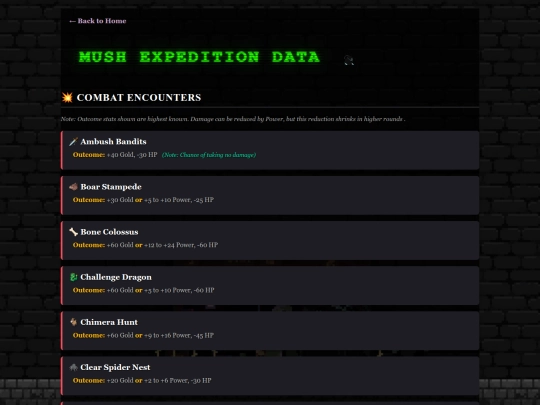Open the Challenge Dragon encounter title
Image resolution: width=540 pixels, height=405 pixels.
tap(116, 277)
